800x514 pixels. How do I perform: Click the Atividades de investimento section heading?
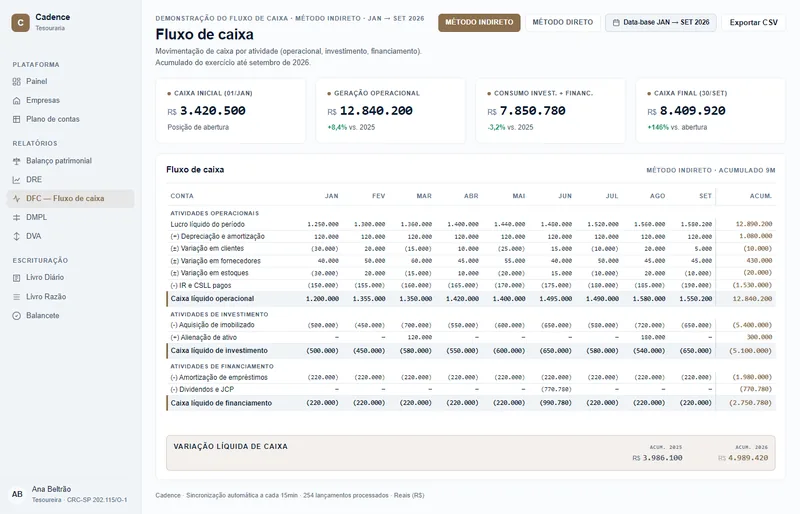pos(219,314)
